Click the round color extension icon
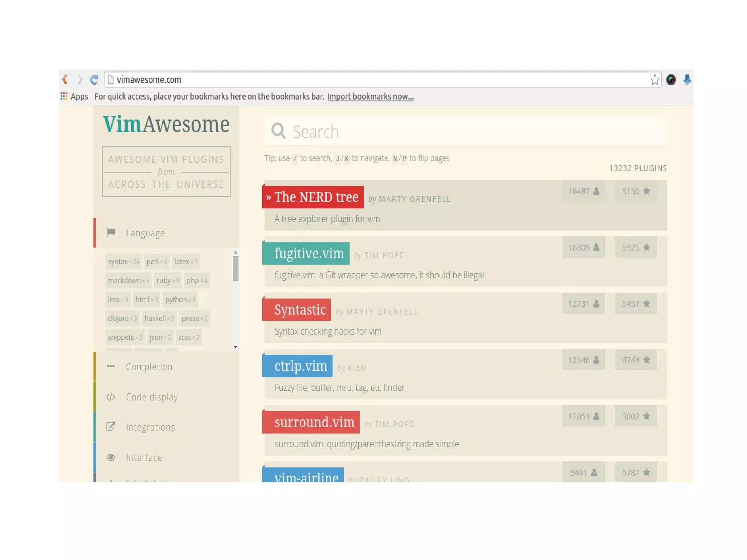Image resolution: width=747 pixels, height=560 pixels. click(x=671, y=80)
